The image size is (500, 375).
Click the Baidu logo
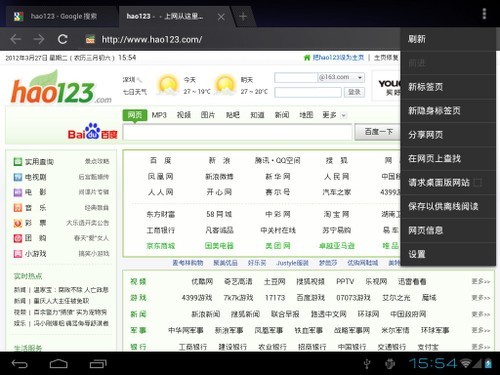pyautogui.click(x=92, y=131)
